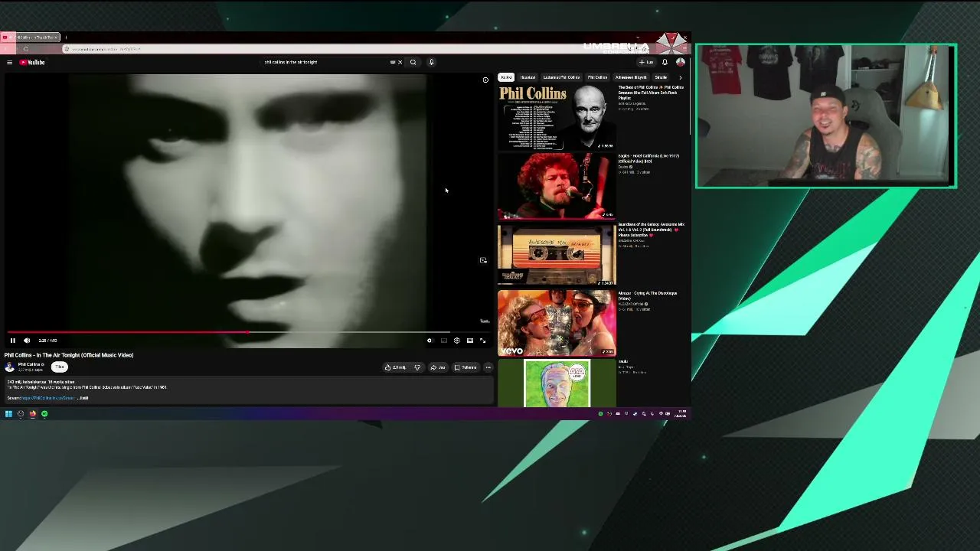Click the magnifier search button
980x551 pixels.
point(413,62)
